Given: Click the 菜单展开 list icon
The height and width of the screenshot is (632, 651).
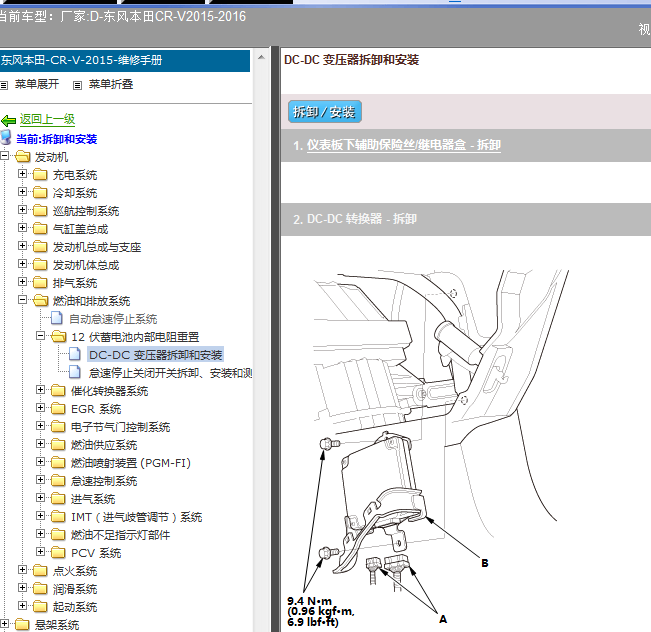Looking at the screenshot, I should tap(4, 86).
